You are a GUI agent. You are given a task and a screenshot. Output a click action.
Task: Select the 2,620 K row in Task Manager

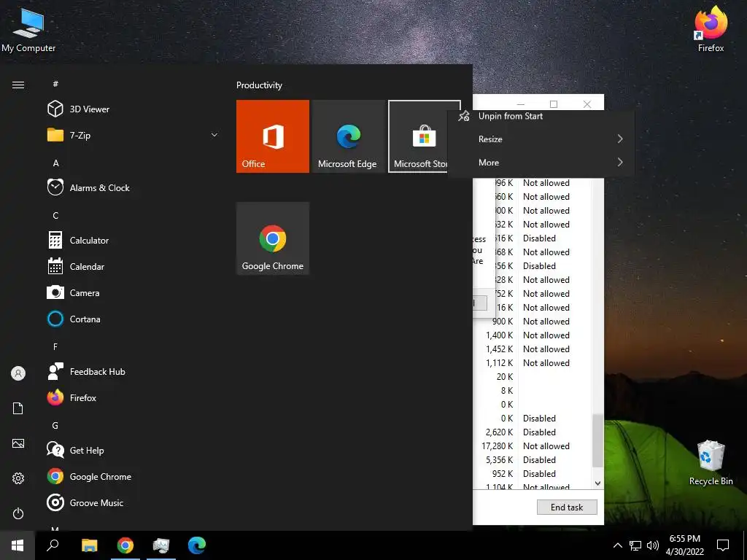coord(533,432)
